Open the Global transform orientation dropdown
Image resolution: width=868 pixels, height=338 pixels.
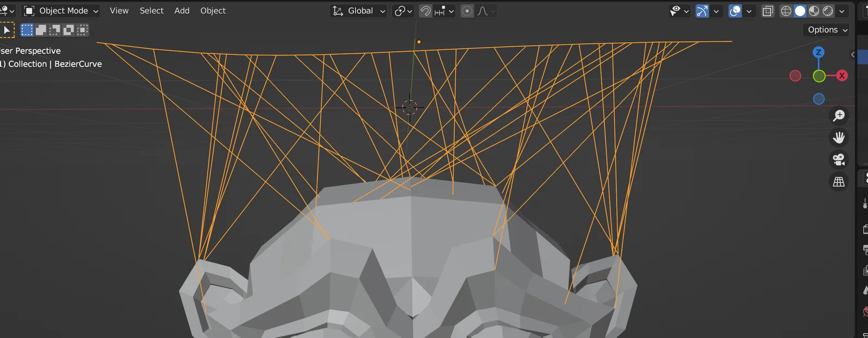(x=359, y=11)
